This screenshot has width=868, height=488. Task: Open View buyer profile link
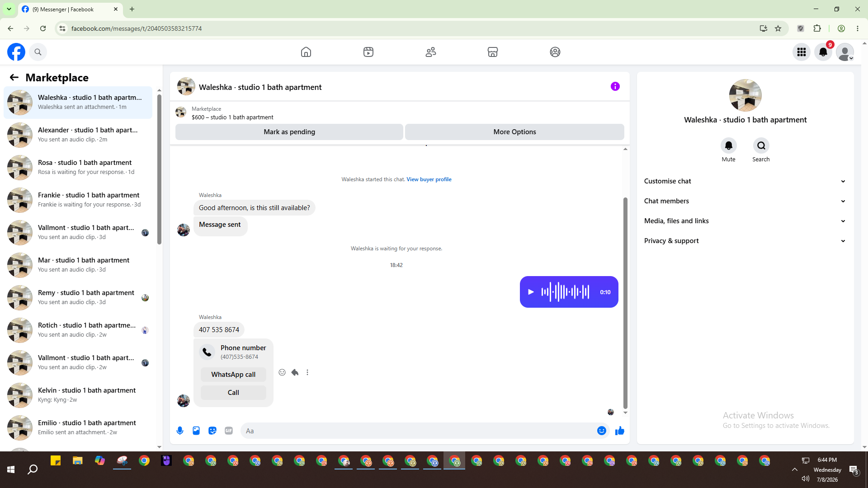click(429, 179)
